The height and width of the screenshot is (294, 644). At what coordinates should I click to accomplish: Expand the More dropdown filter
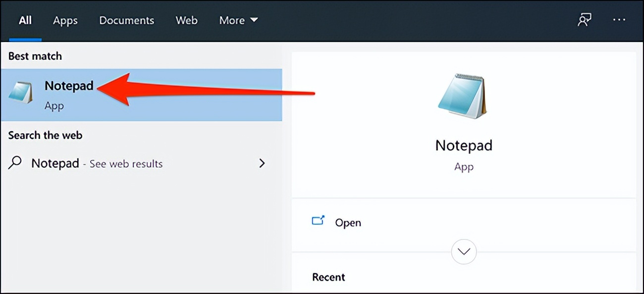[239, 20]
